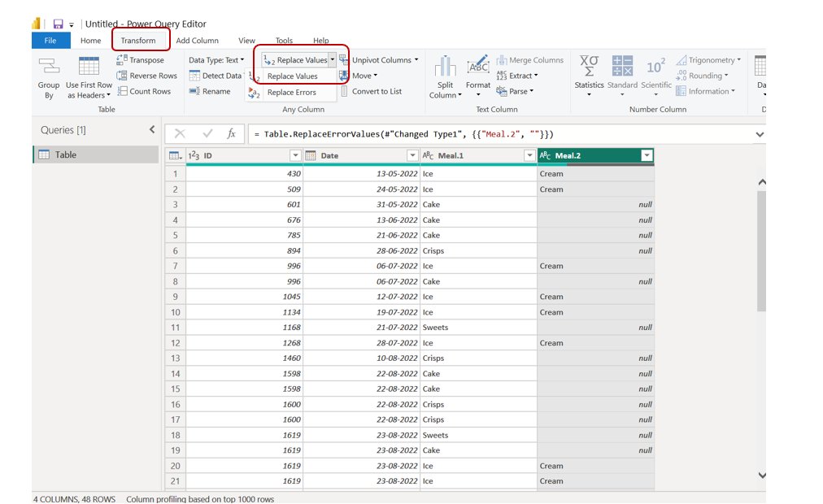Cancel formula with the X icon
Screen dimensions: 823x504
tap(180, 134)
